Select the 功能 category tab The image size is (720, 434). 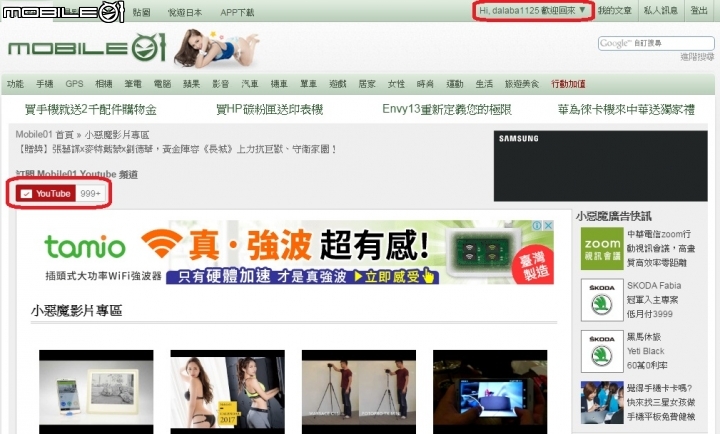coord(15,84)
